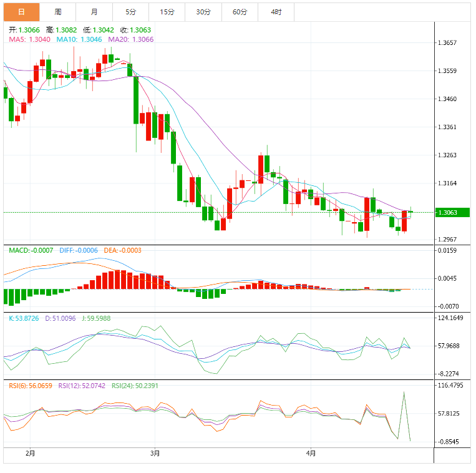Click the RSI(12): 52.0742 label
The height and width of the screenshot is (473, 476).
[x=82, y=386]
